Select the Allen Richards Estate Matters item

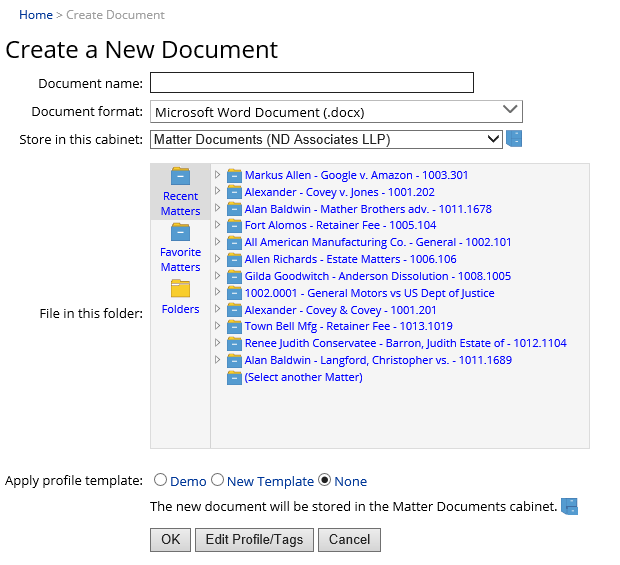pyautogui.click(x=350, y=260)
